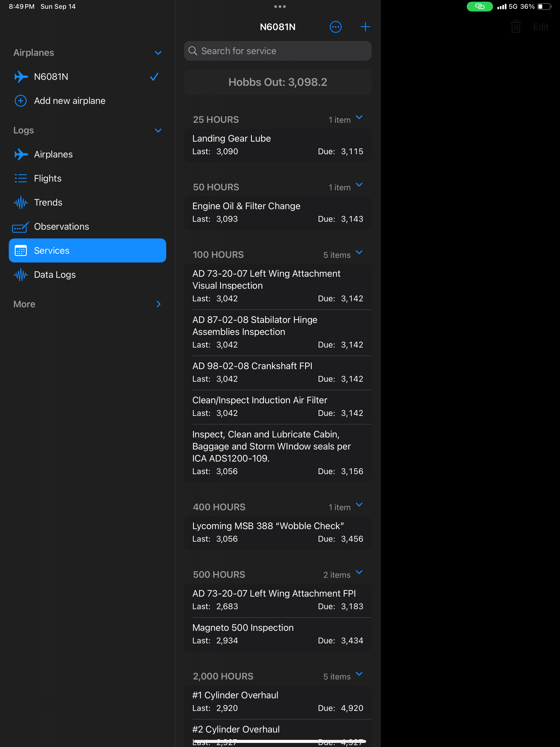Click the Flights list icon
Image resolution: width=560 pixels, height=747 pixels.
21,178
